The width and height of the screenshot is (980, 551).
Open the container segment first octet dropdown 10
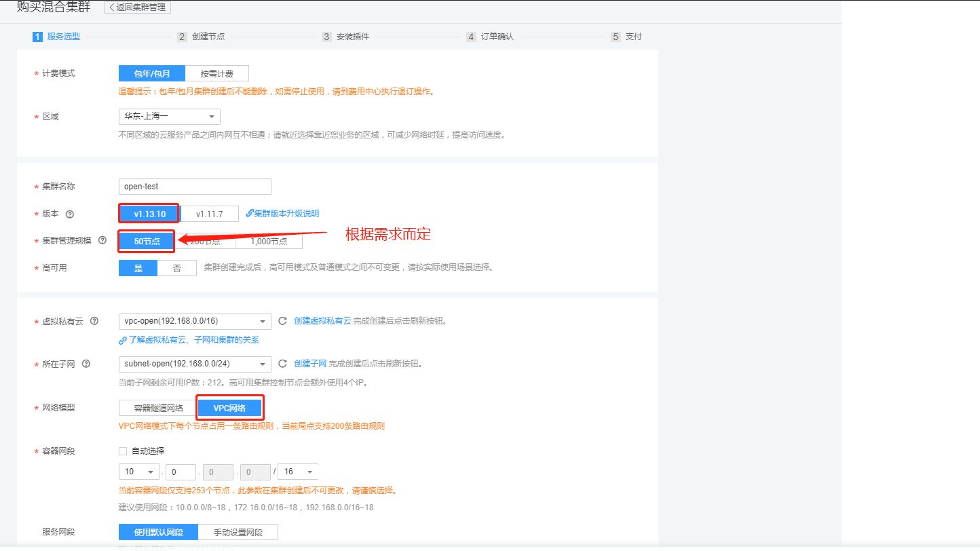139,472
